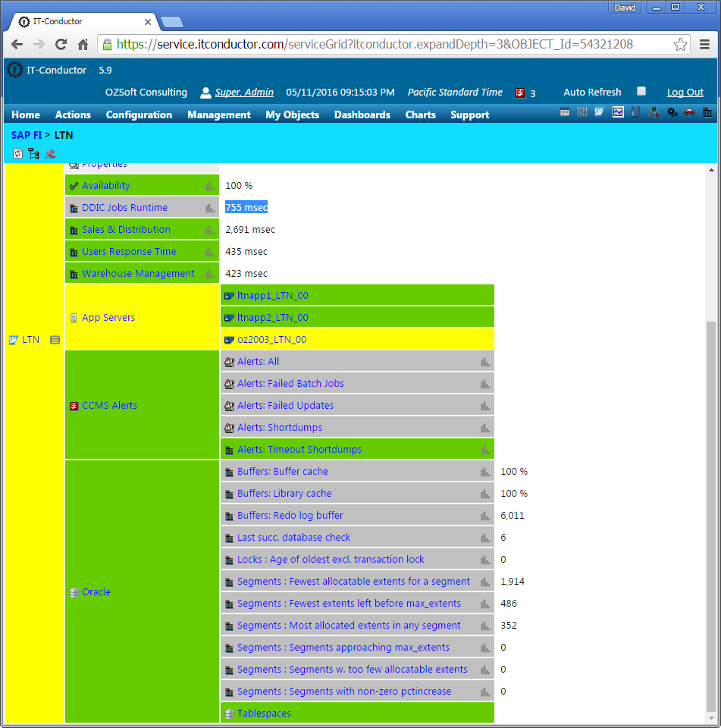Enable the Auto Refresh checkbox
The image size is (721, 728).
pyautogui.click(x=641, y=91)
